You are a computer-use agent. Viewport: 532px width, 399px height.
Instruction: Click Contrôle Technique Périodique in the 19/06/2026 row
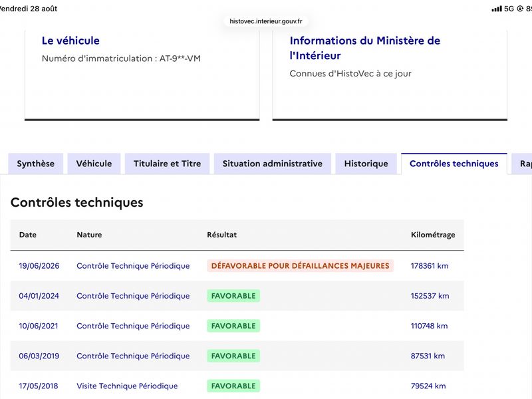(133, 265)
